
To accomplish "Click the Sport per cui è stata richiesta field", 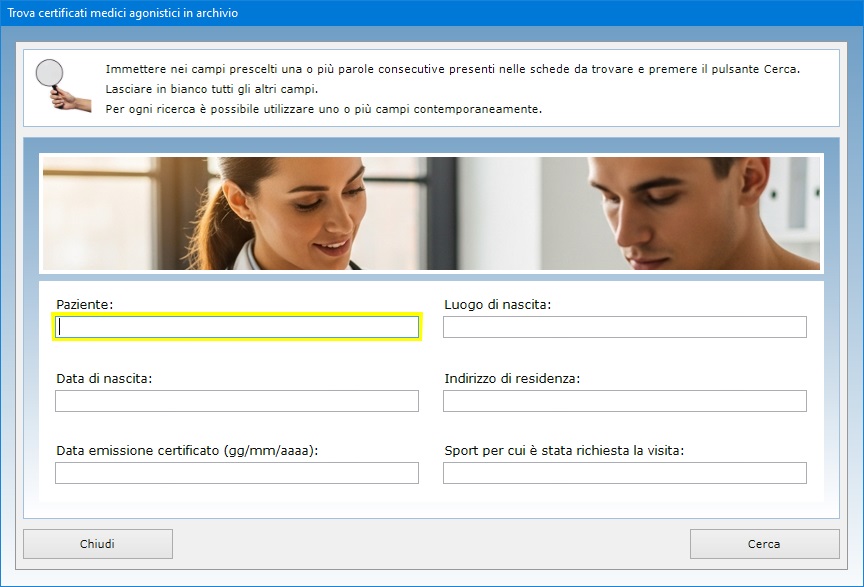I will point(624,473).
